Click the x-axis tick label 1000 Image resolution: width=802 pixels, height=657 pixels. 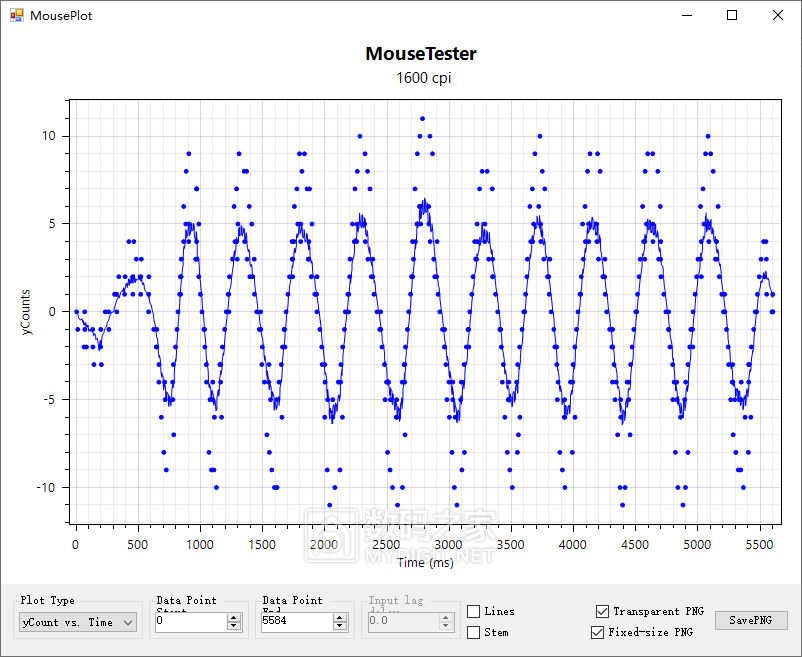pyautogui.click(x=200, y=545)
